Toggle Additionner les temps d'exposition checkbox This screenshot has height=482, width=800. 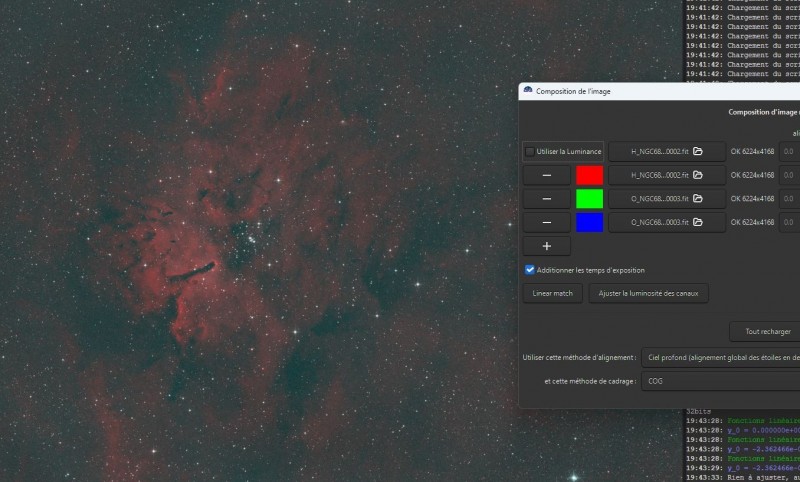pos(530,270)
